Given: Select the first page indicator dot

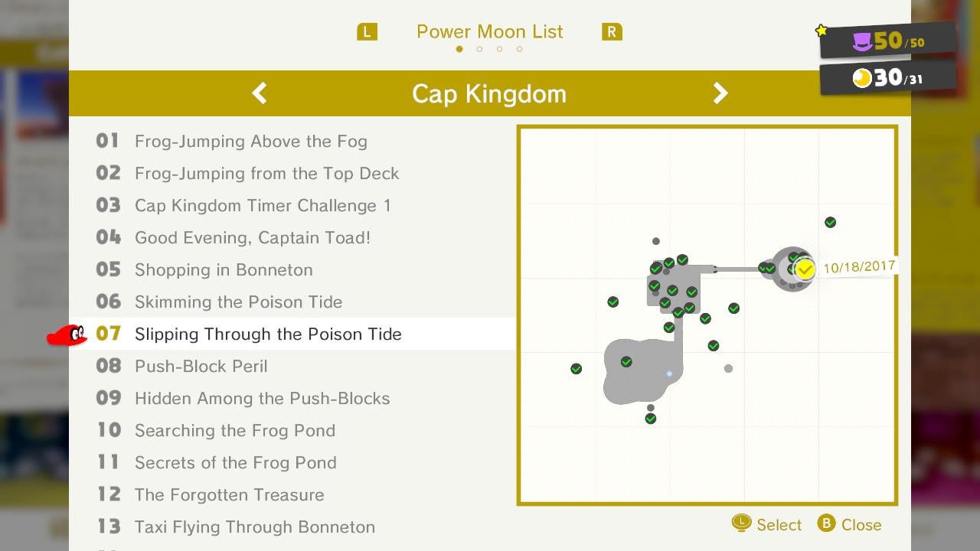Looking at the screenshot, I should [459, 49].
